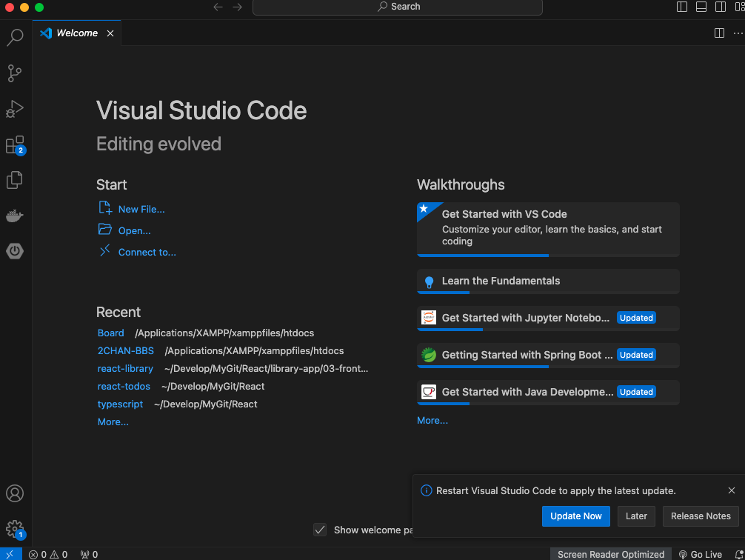The height and width of the screenshot is (560, 745).
Task: Toggle the primary side bar layout icon
Action: pos(682,7)
